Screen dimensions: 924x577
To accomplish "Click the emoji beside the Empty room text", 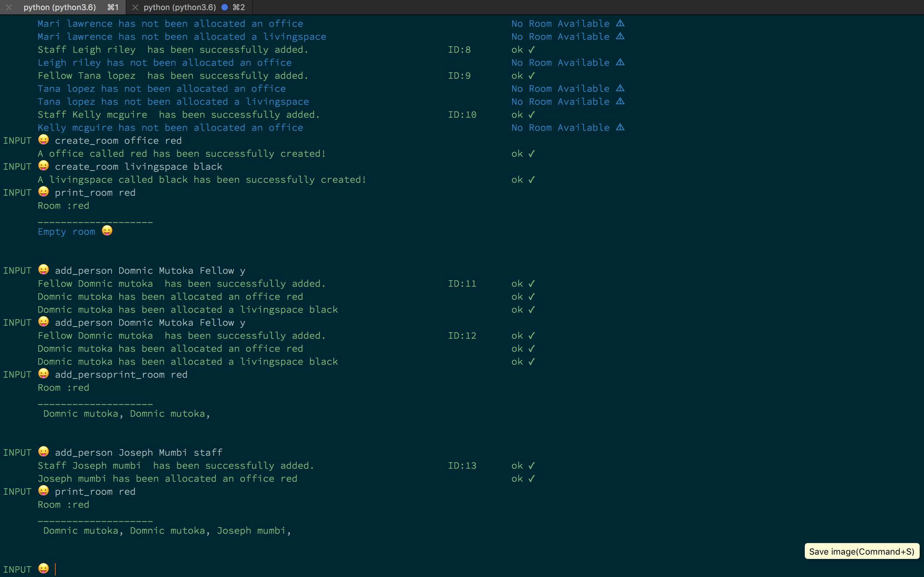I will click(107, 231).
